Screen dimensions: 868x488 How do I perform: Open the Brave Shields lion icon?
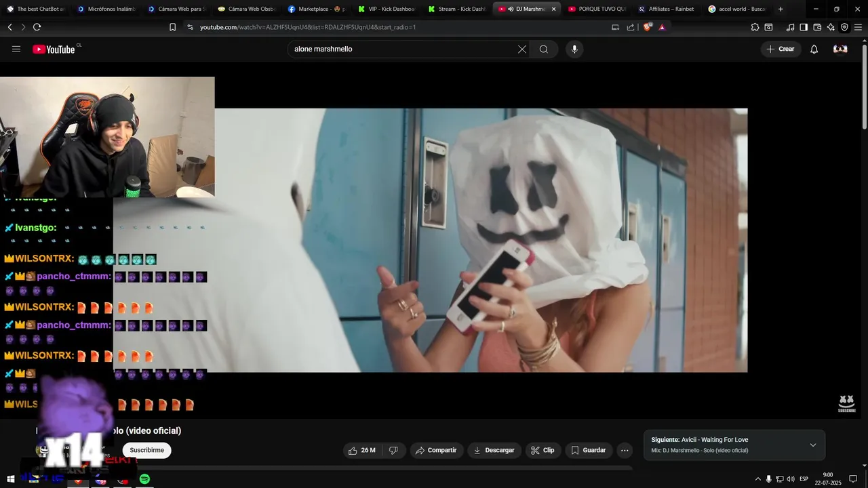point(647,27)
